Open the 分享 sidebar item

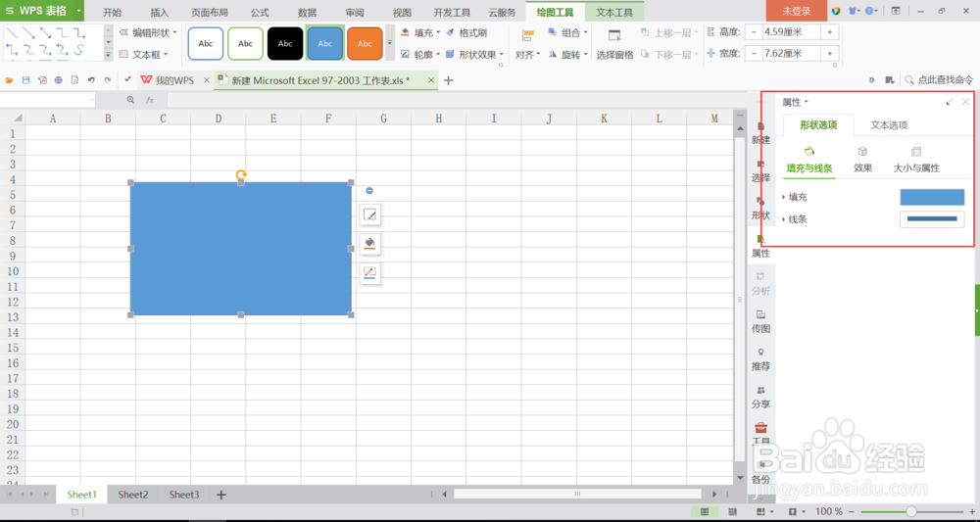pyautogui.click(x=760, y=397)
